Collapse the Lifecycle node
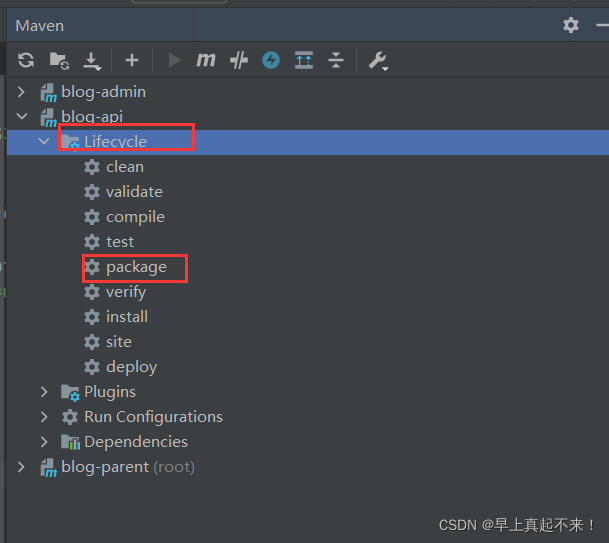Image resolution: width=609 pixels, height=543 pixels. coord(44,141)
